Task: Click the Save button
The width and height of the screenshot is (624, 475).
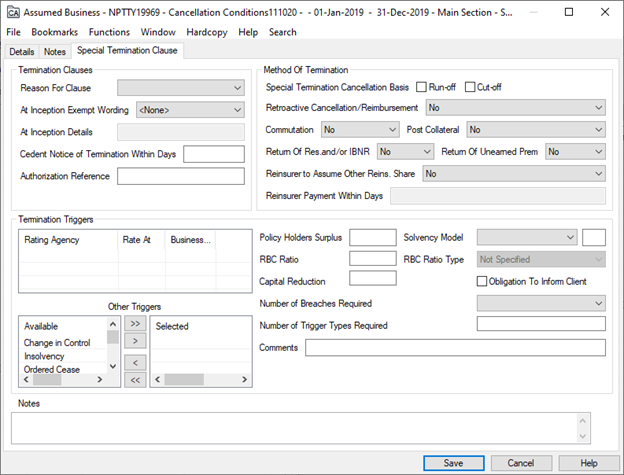Action: coord(453,463)
